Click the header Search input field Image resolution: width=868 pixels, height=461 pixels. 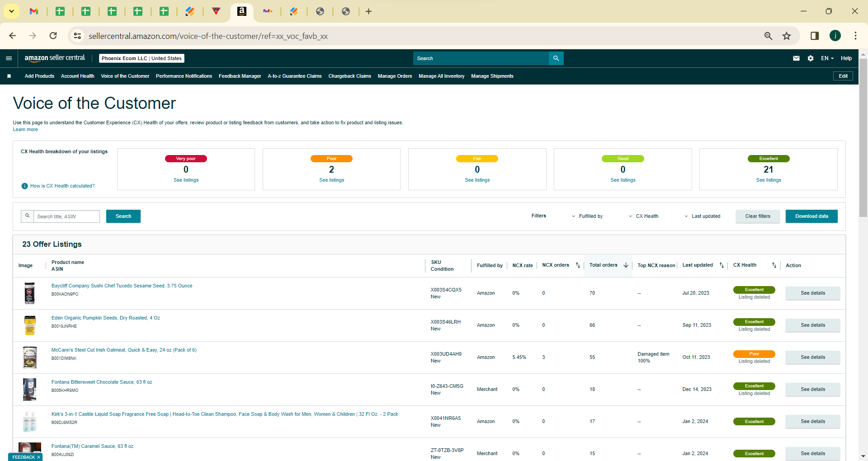point(481,58)
